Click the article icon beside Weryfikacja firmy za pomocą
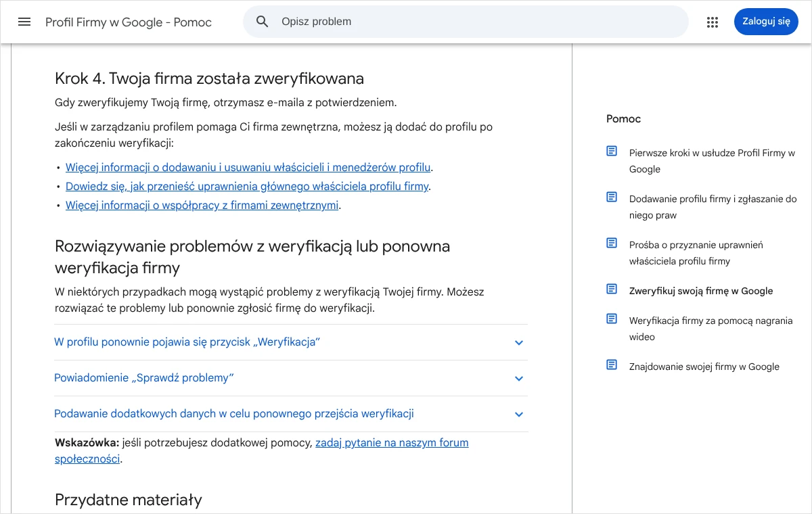Image resolution: width=812 pixels, height=514 pixels. pyautogui.click(x=612, y=319)
